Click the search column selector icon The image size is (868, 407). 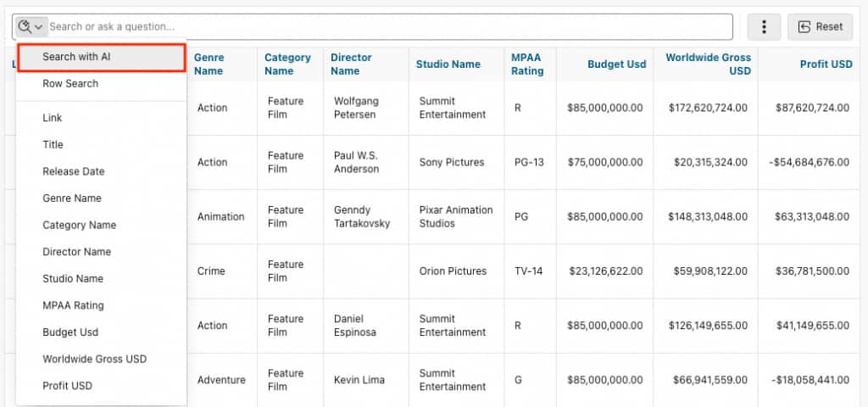[31, 27]
